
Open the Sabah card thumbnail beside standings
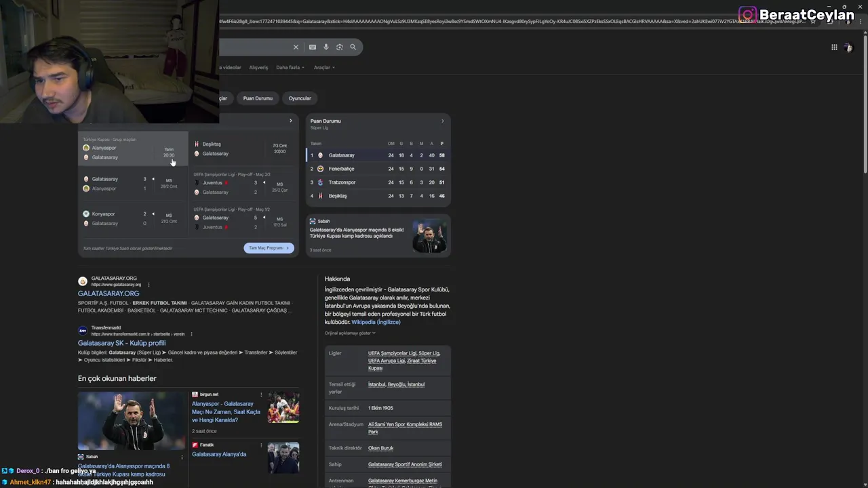429,235
